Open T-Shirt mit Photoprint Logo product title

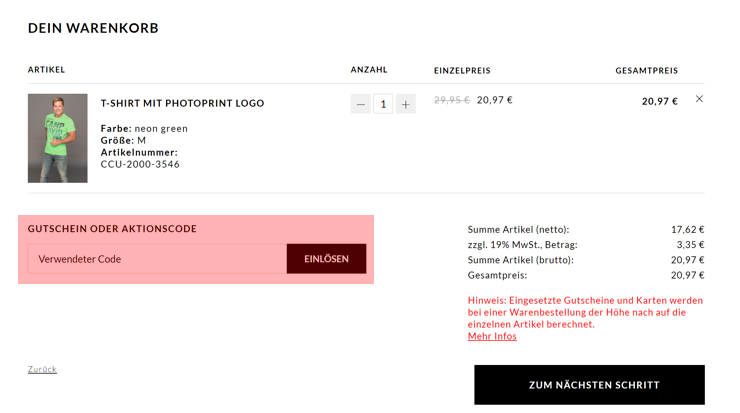coord(182,103)
